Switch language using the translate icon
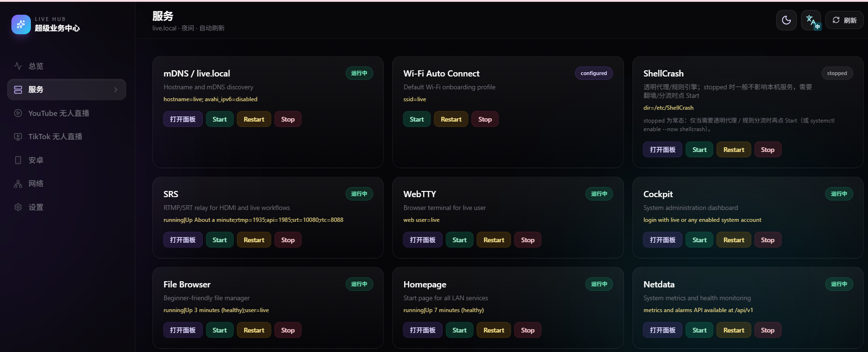The image size is (868, 352). pyautogui.click(x=811, y=20)
